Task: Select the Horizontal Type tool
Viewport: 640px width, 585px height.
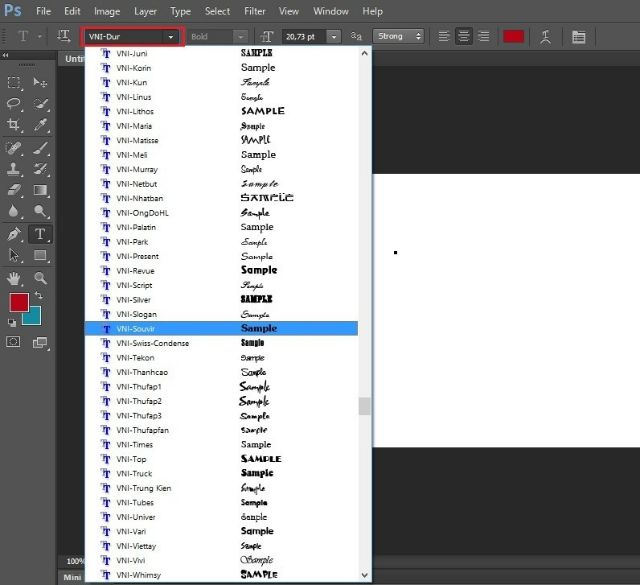Action: [x=40, y=234]
